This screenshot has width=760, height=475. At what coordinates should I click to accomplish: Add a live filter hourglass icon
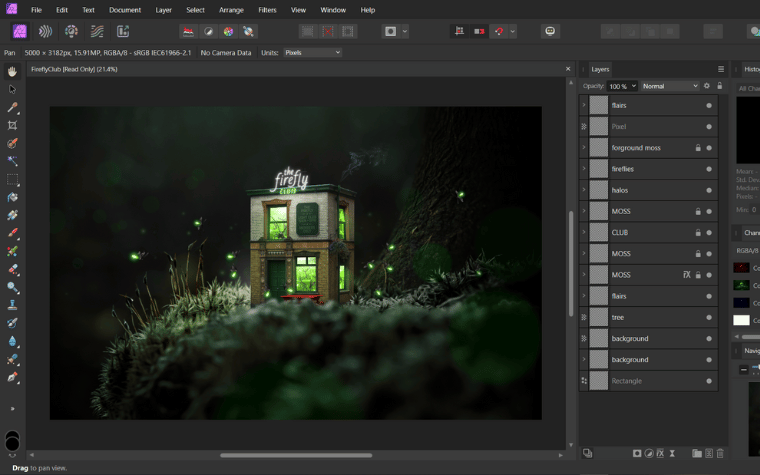coord(672,453)
